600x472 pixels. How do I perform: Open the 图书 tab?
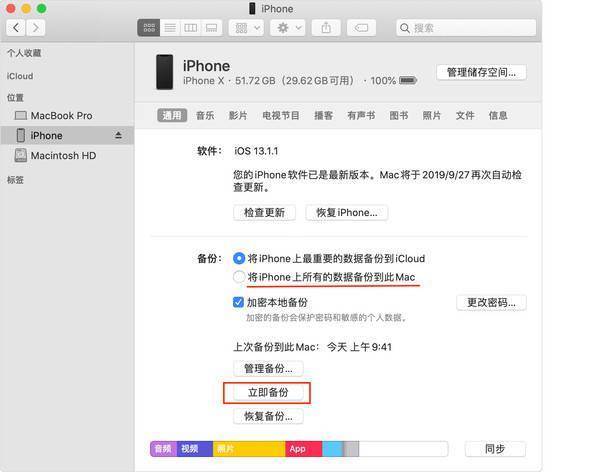tap(399, 116)
